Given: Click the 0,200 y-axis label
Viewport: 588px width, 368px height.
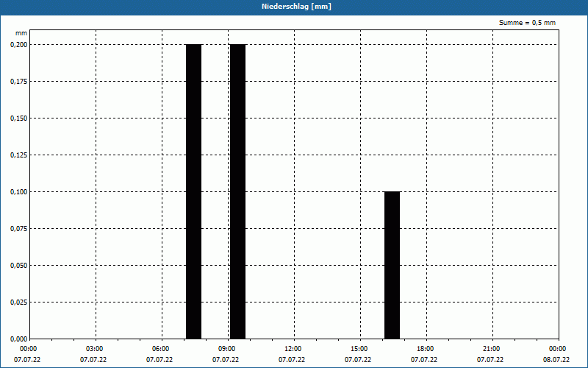Looking at the screenshot, I should tap(19, 45).
